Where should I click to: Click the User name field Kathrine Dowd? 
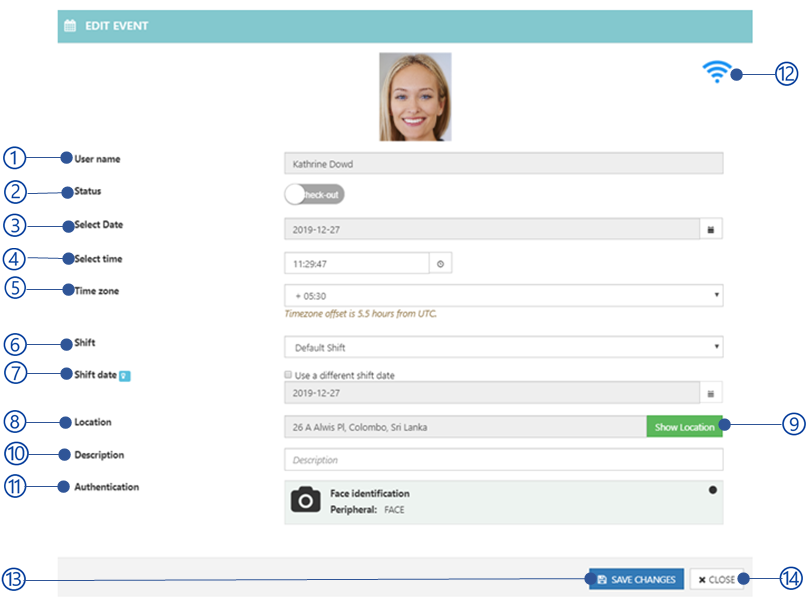pyautogui.click(x=503, y=163)
